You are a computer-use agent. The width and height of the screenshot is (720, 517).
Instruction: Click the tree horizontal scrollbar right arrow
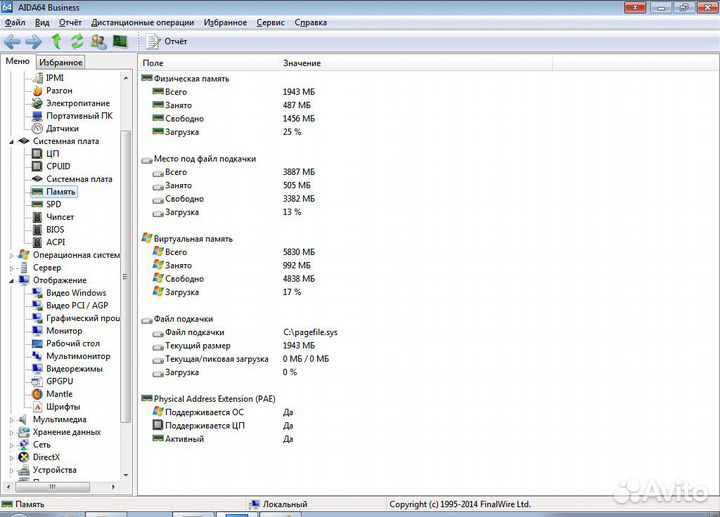pos(113,487)
